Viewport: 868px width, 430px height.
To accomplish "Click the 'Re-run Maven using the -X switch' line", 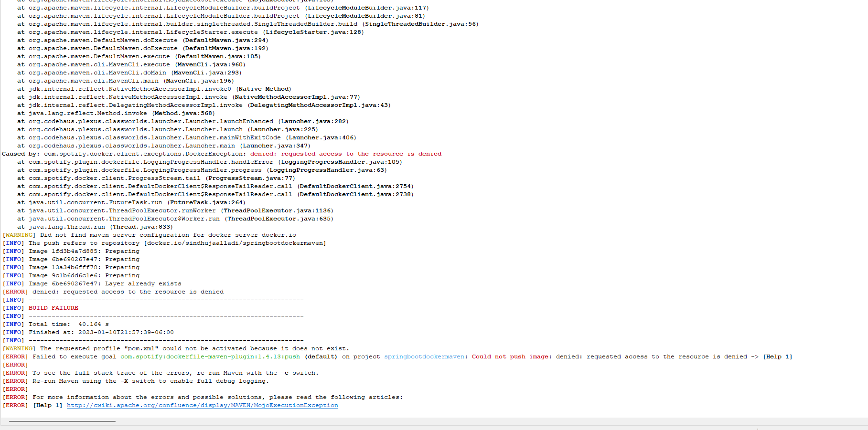I will [x=136, y=381].
